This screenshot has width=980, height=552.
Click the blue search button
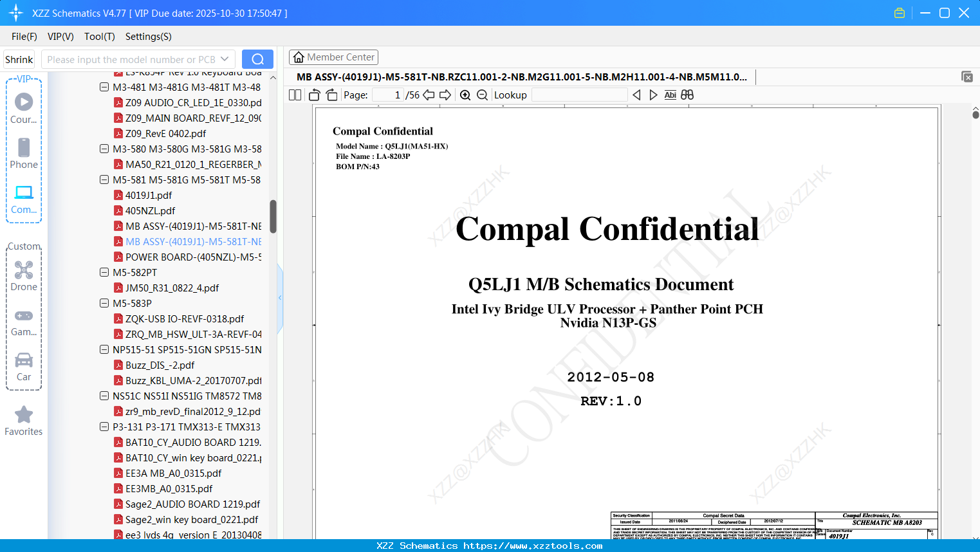[257, 59]
